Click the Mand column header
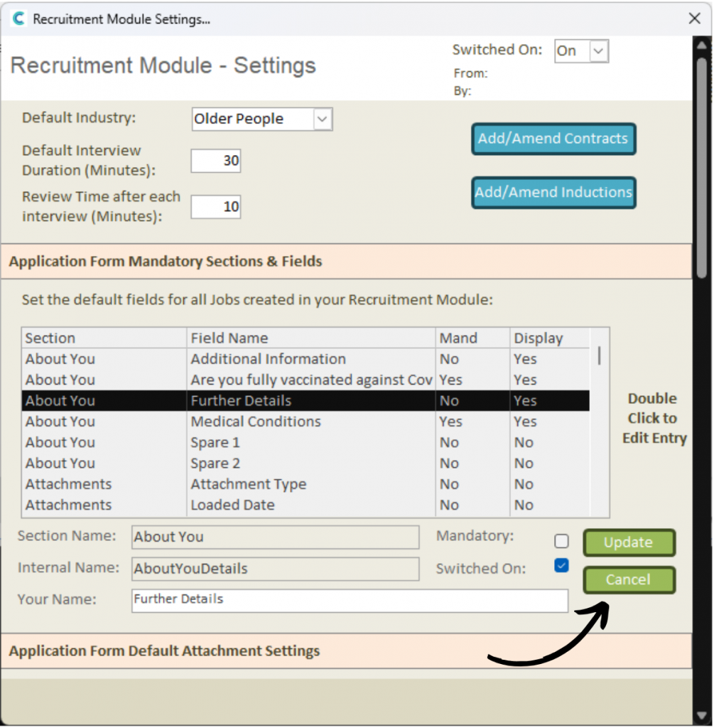This screenshot has width=714, height=728. click(472, 338)
